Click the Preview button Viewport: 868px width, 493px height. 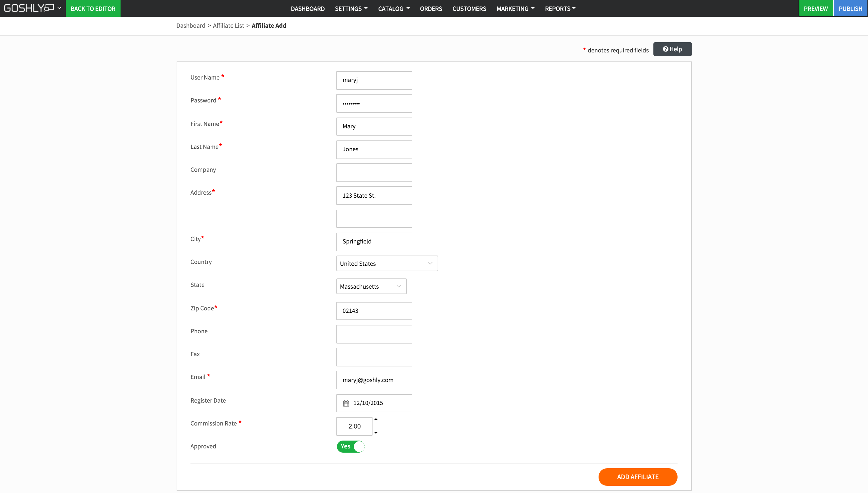[x=816, y=8]
